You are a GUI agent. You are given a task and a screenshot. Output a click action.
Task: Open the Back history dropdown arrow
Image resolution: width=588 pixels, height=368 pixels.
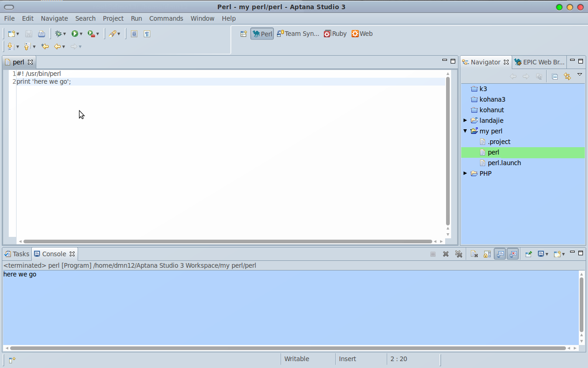coord(63,46)
